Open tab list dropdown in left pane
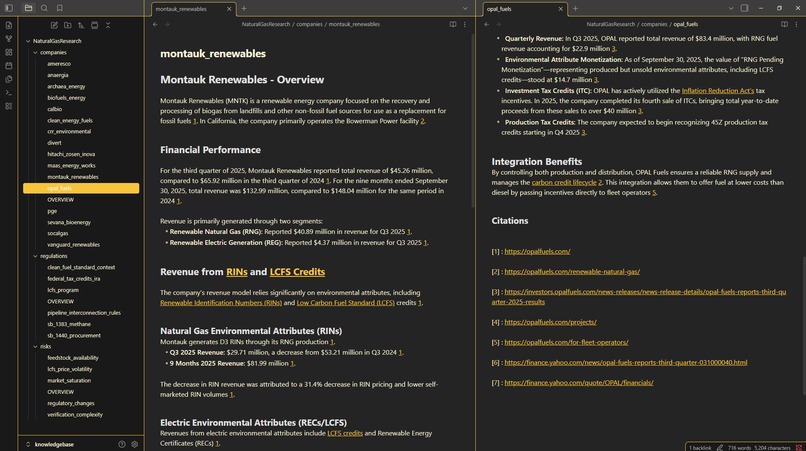The image size is (806, 451). [x=465, y=9]
